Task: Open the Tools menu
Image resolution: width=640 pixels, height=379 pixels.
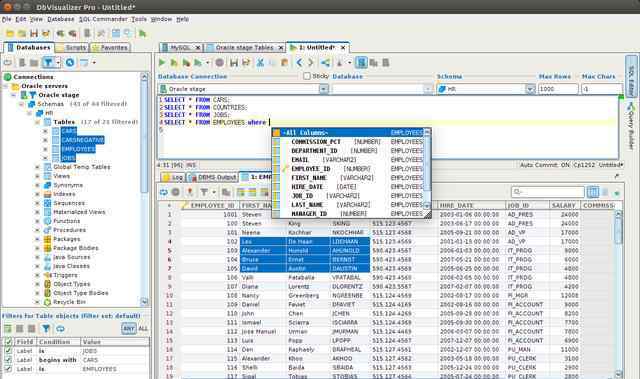Action: [139, 19]
